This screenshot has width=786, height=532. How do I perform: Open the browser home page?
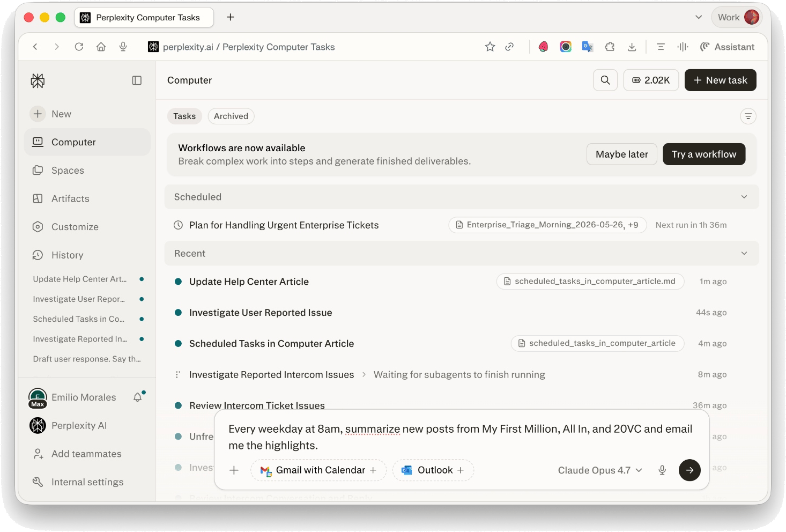pos(101,47)
